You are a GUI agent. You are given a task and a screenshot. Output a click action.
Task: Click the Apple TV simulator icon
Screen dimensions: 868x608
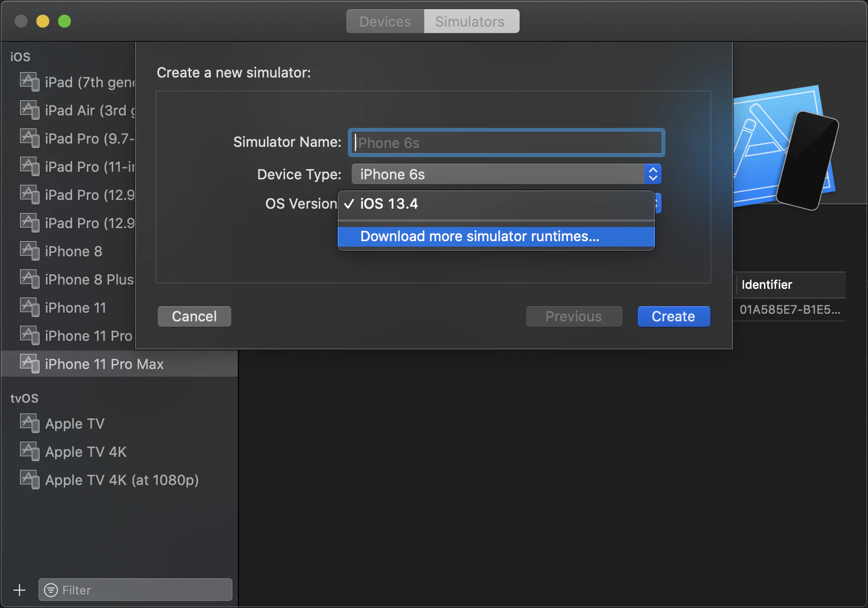coord(30,424)
